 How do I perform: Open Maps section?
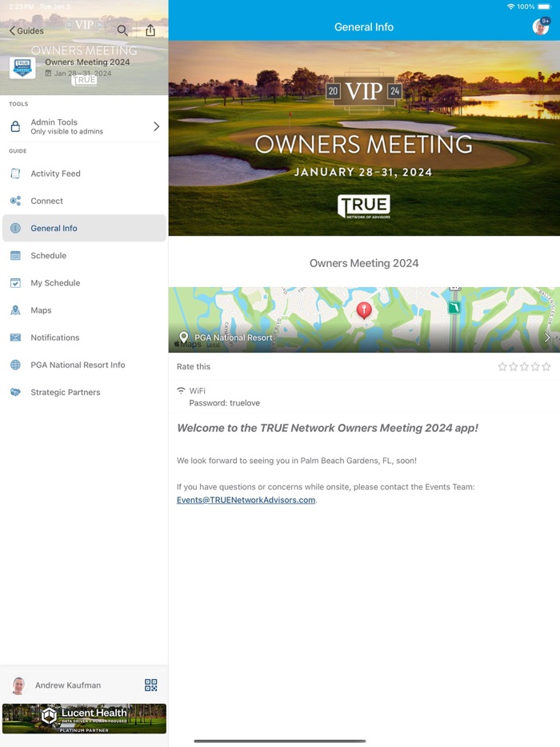pyautogui.click(x=84, y=310)
